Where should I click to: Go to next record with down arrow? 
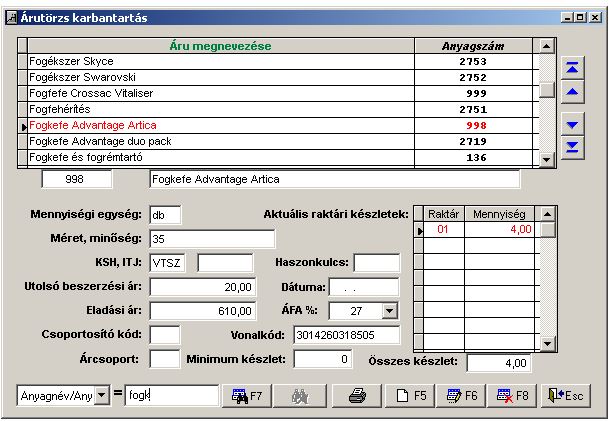572,124
